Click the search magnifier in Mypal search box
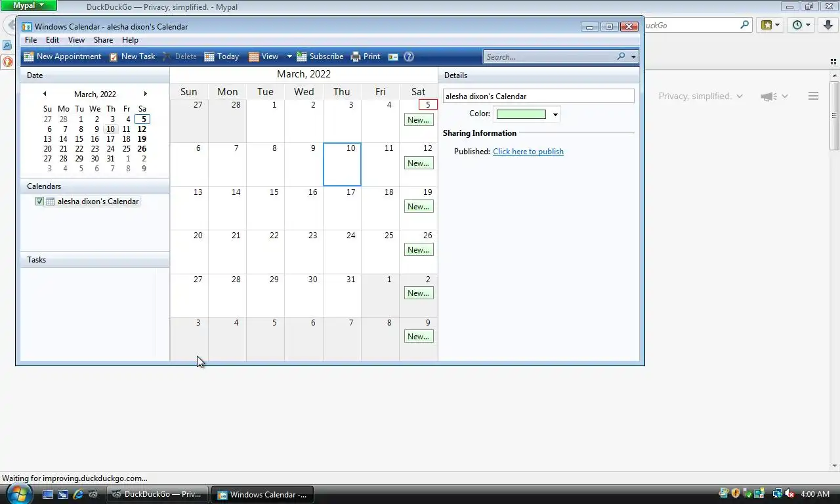 pyautogui.click(x=744, y=25)
